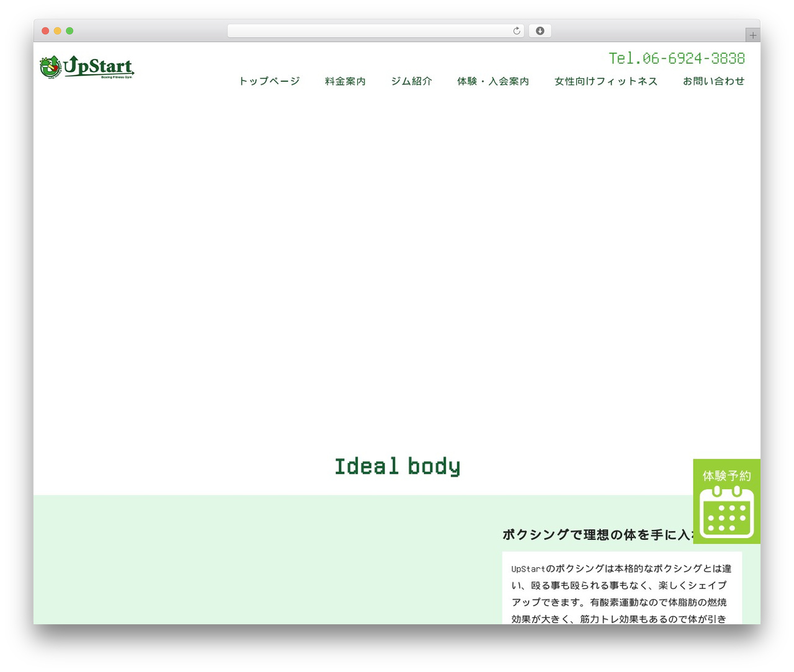This screenshot has height=672, width=794.
Task: Click the UpStart logo in the header
Action: [x=87, y=67]
